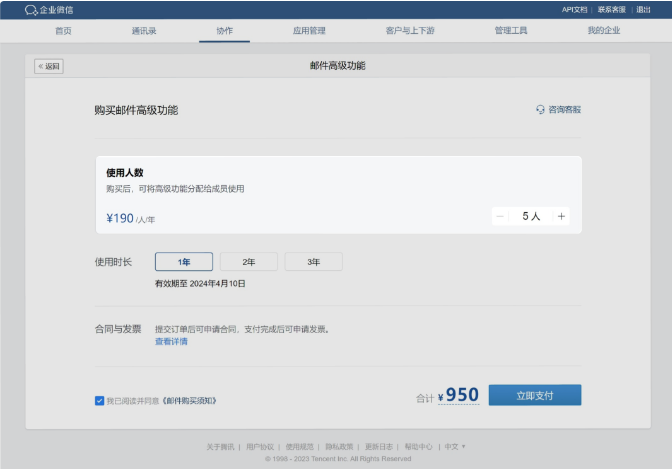This screenshot has height=469, width=672.
Task: Click the user count field showing 5人
Action: [x=531, y=216]
